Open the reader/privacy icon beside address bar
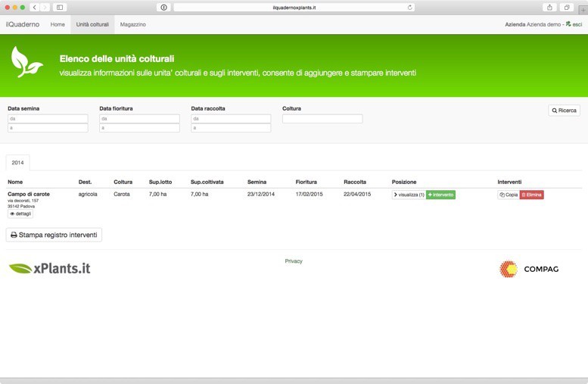Screen dimensions: 588x384 pyautogui.click(x=164, y=7)
